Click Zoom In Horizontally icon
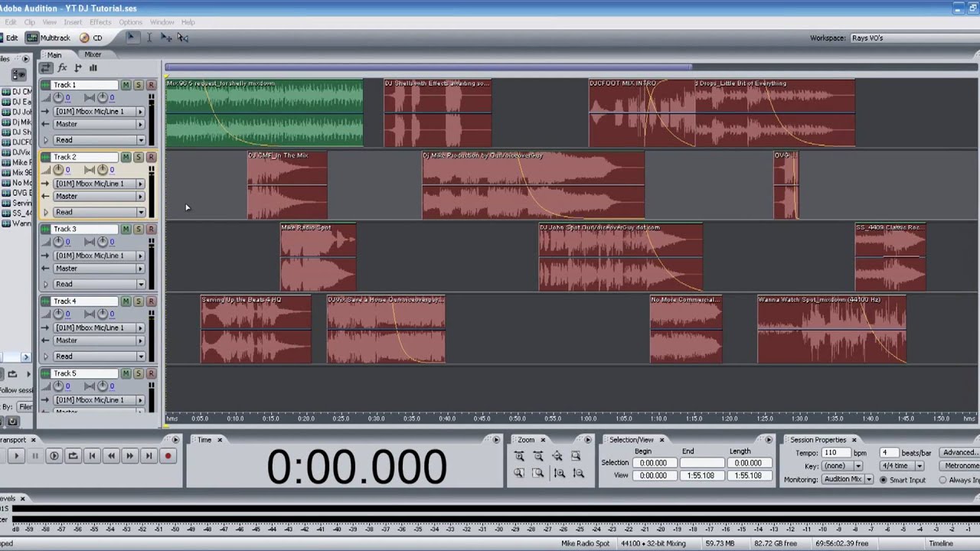This screenshot has height=551, width=980. tap(519, 456)
